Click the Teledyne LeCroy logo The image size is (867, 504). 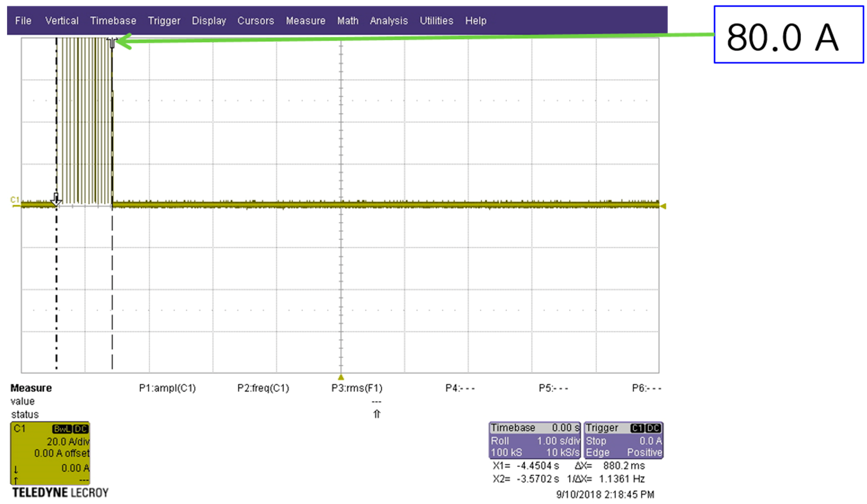click(60, 493)
